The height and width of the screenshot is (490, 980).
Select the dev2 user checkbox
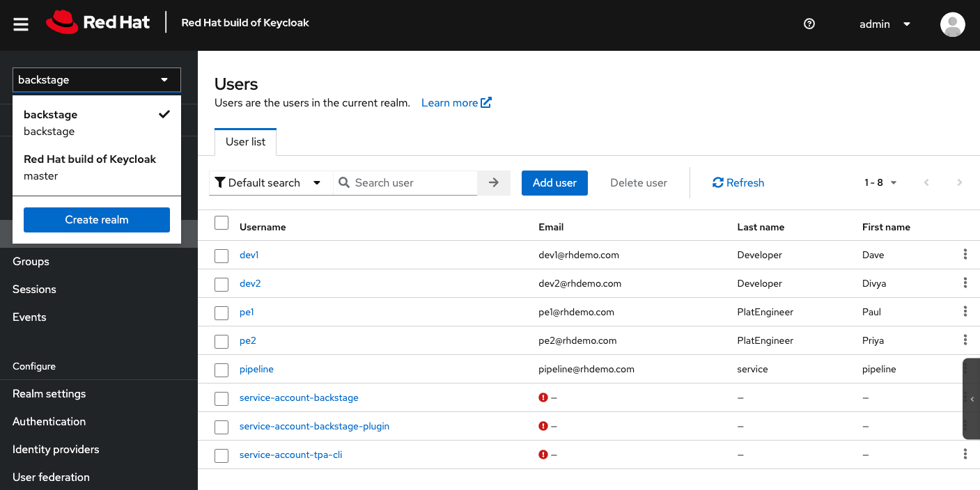click(x=221, y=285)
